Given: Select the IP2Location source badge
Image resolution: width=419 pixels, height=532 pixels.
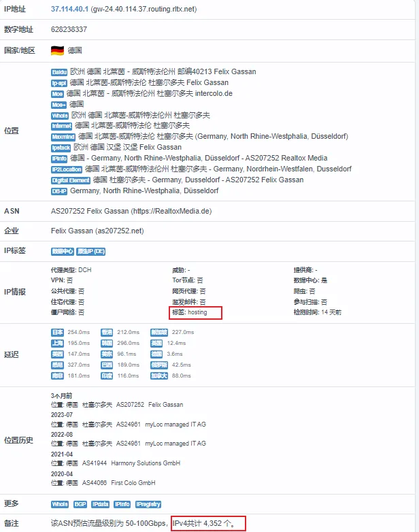Looking at the screenshot, I should point(67,169).
